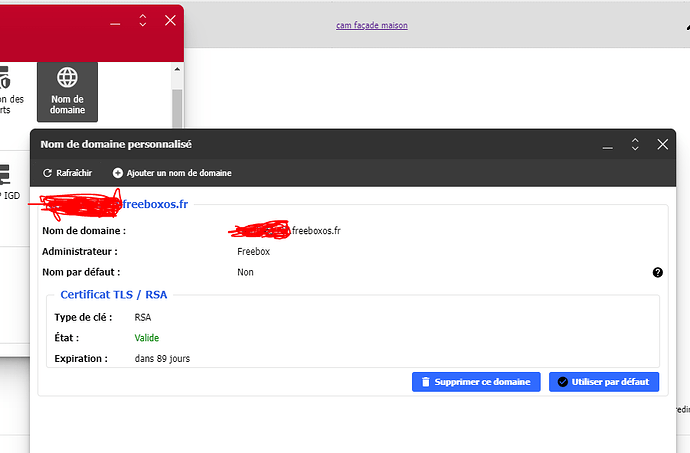
Task: Click Rafraîchir to reload domain list
Action: [x=67, y=173]
